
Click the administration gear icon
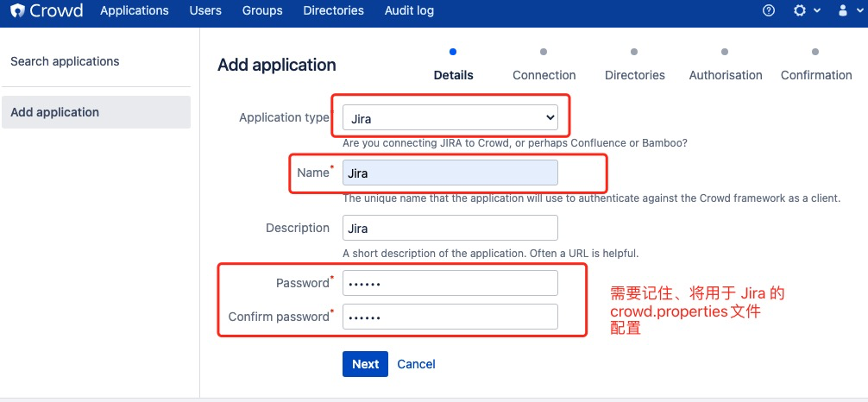[799, 11]
